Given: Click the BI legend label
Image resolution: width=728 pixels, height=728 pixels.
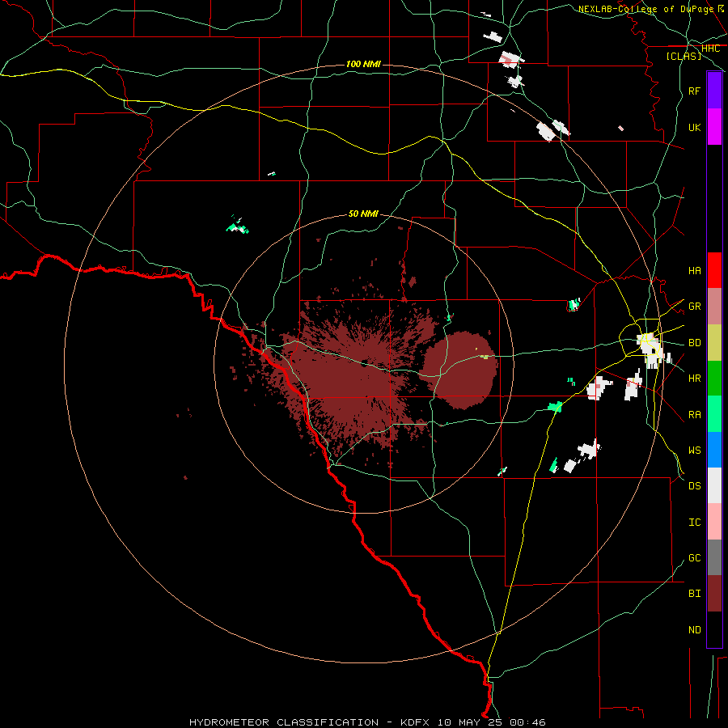Looking at the screenshot, I should [694, 594].
